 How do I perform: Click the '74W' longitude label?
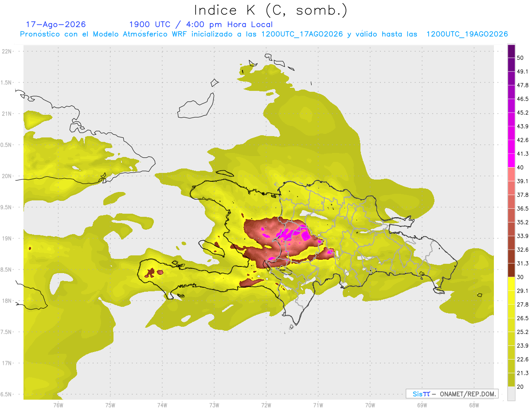162,405
